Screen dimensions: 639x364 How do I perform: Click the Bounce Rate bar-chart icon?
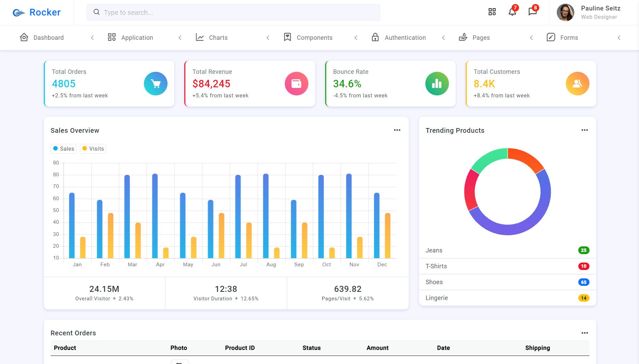coord(437,84)
